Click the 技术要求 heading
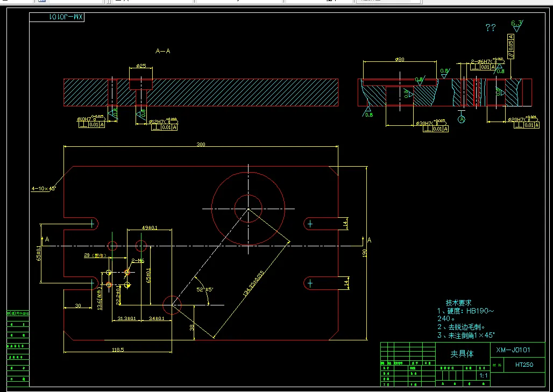Image resolution: width=553 pixels, height=392 pixels. click(x=458, y=302)
